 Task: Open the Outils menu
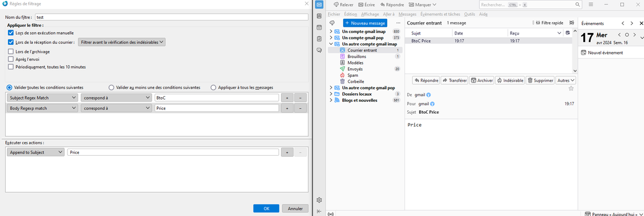(470, 14)
